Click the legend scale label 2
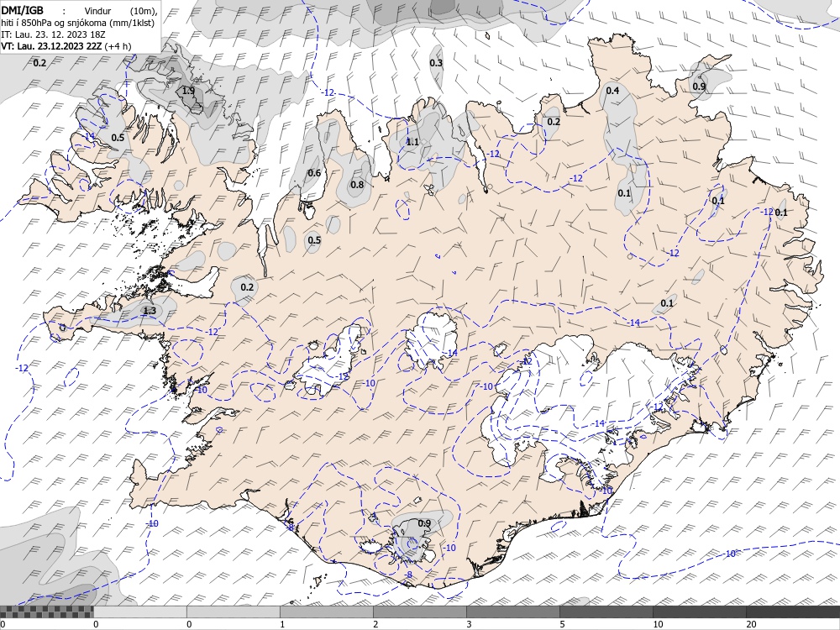Image resolution: width=840 pixels, height=630 pixels. point(375,623)
